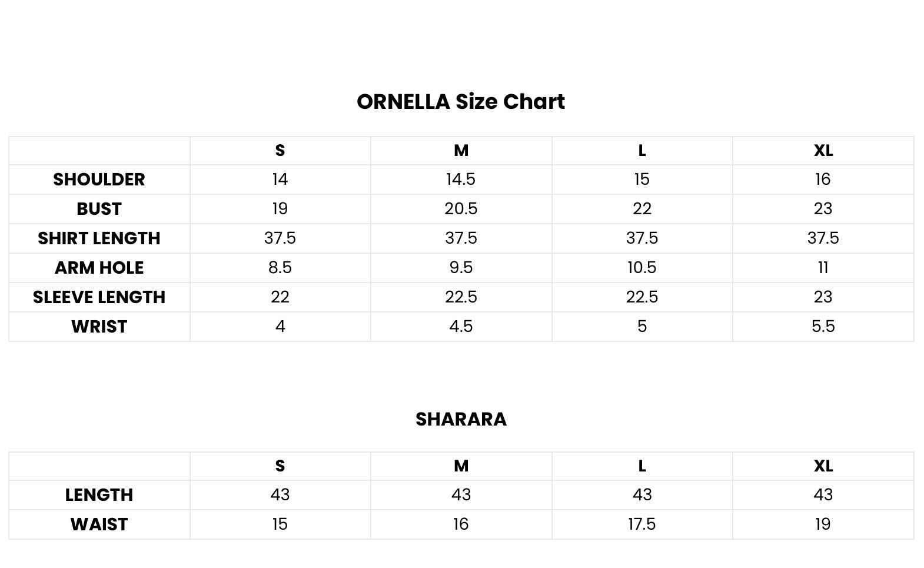The image size is (924, 568).
Task: Select the arm hole value 8.5
Action: coord(280,268)
